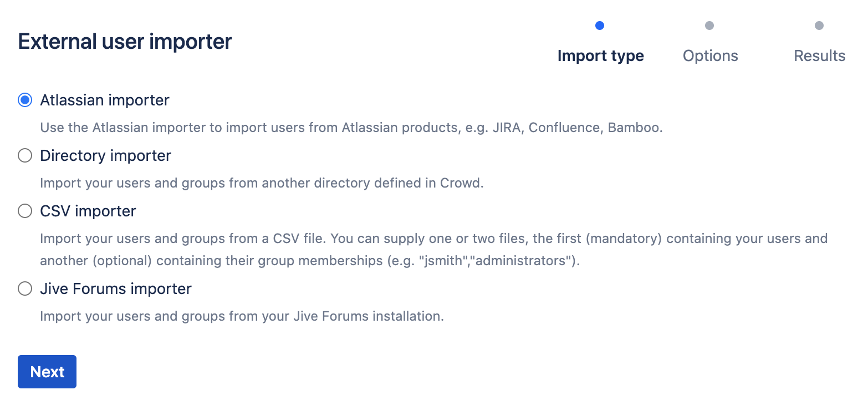
Task: Click the grey Results step dot
Action: pos(819,26)
